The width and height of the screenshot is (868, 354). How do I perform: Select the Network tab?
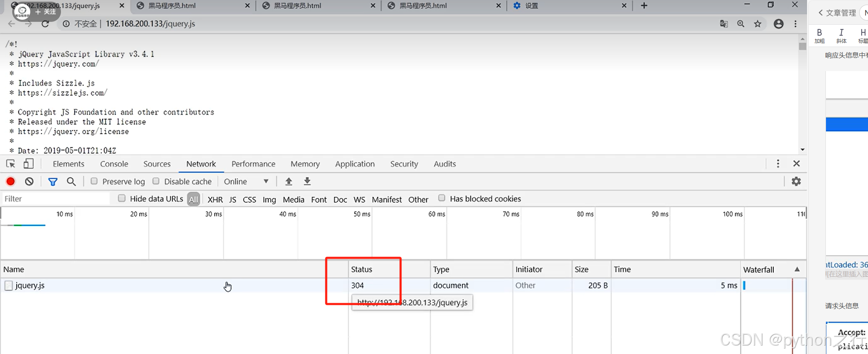click(201, 164)
